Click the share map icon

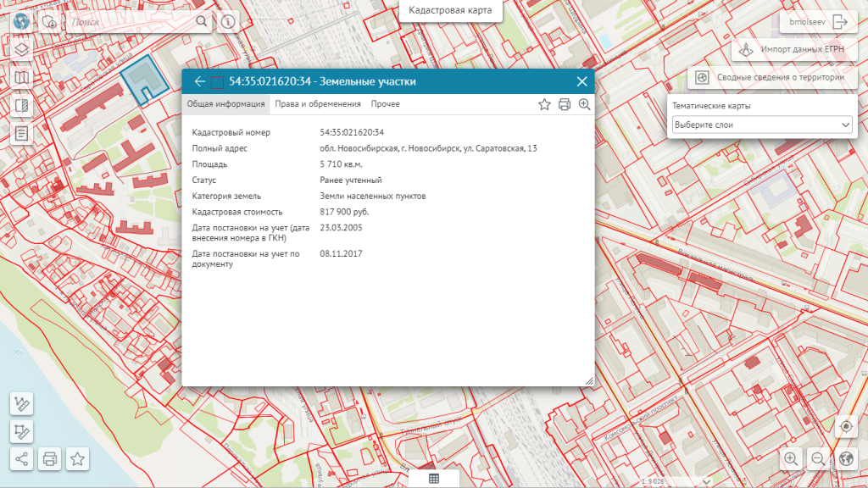point(21,459)
